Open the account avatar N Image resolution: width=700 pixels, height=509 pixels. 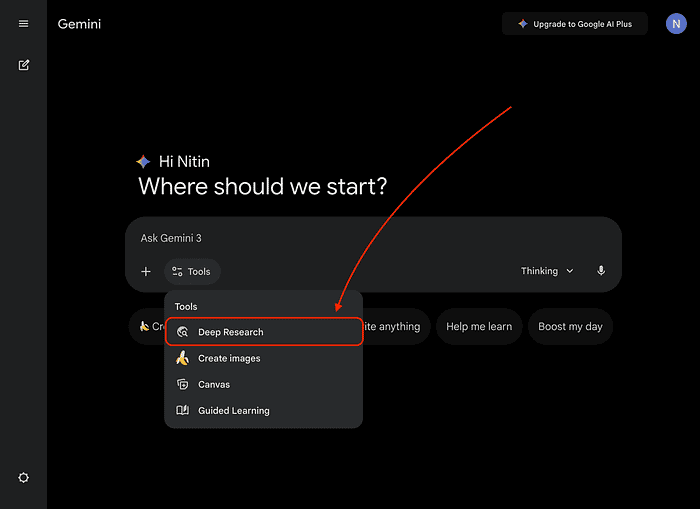coord(676,24)
